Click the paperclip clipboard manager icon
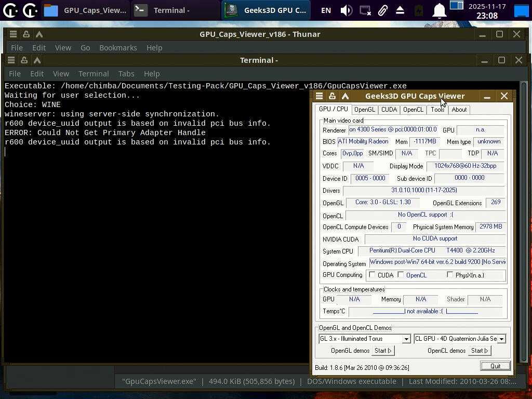The image size is (532, 399). [383, 10]
